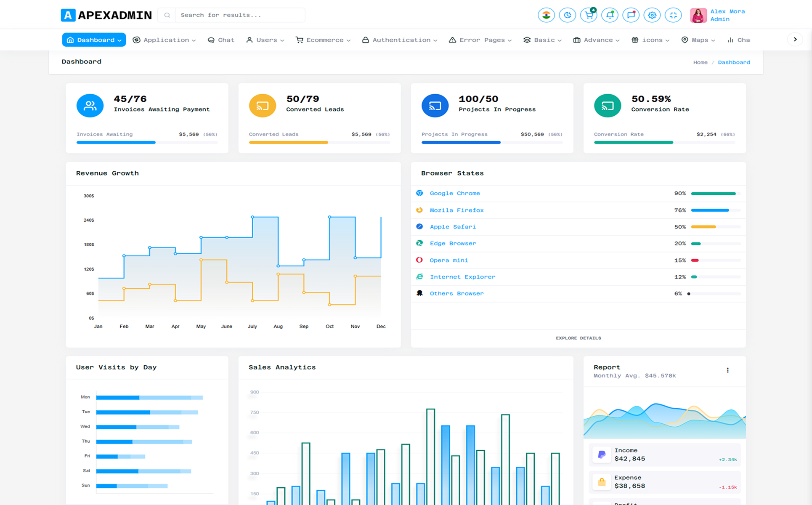Screen dimensions: 812x505
Task: Open the Others Browser link
Action: [456, 294]
